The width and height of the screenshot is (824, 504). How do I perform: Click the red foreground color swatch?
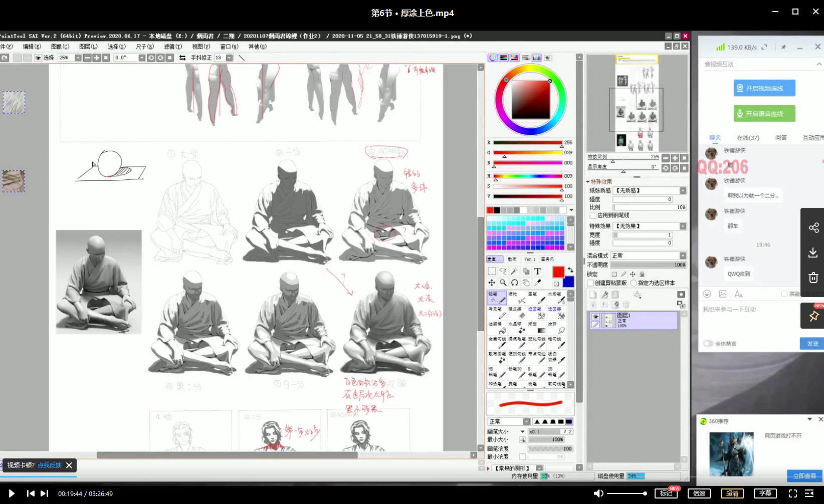point(558,272)
